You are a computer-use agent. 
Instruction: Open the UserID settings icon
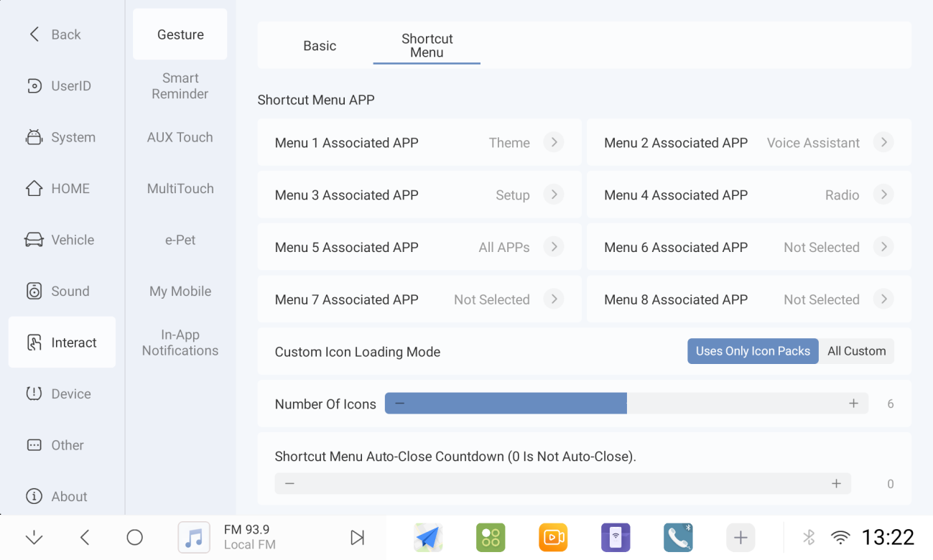pos(34,86)
